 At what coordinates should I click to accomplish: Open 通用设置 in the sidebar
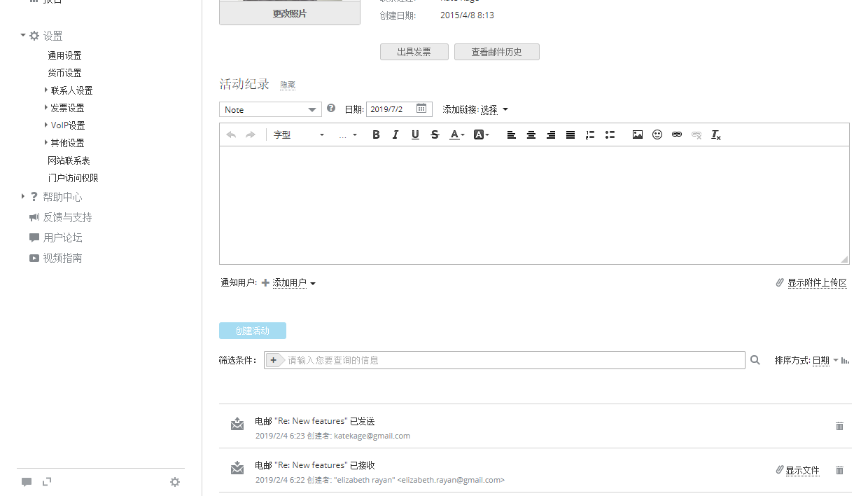click(64, 55)
